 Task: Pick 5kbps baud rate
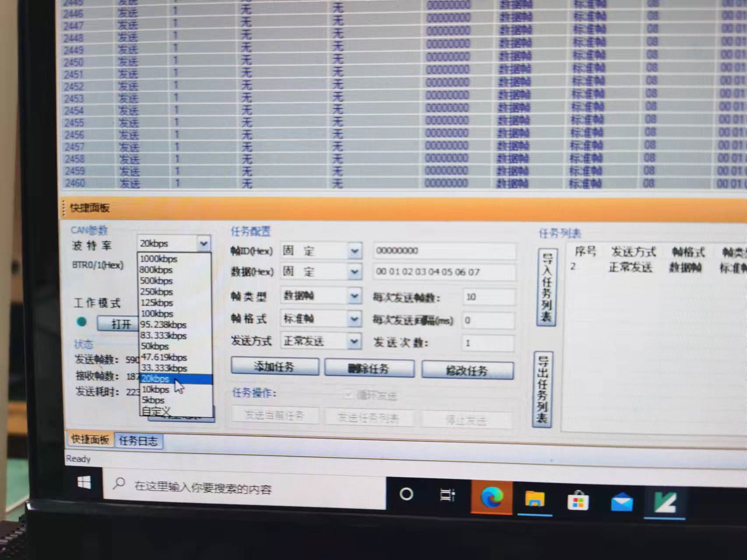point(176,400)
